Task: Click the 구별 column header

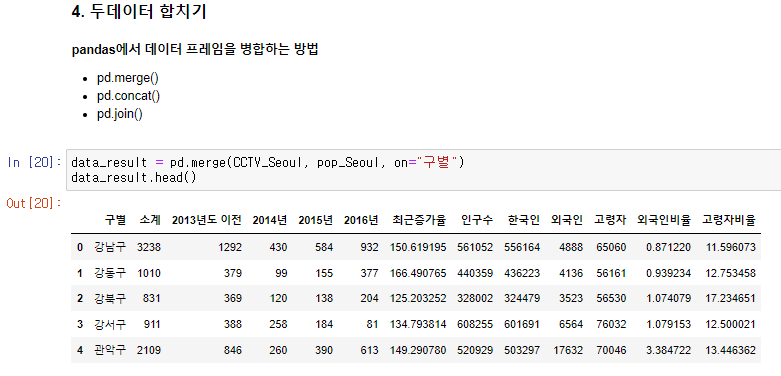Action: [x=115, y=220]
